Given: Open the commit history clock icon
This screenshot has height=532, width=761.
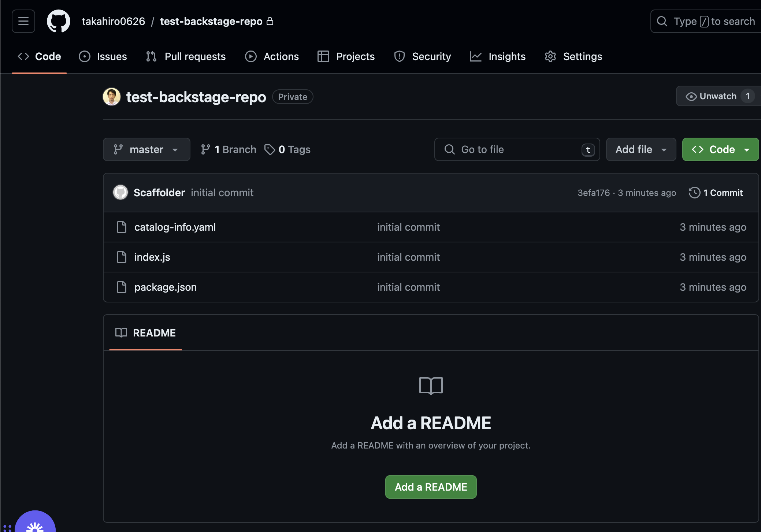Looking at the screenshot, I should [x=694, y=193].
